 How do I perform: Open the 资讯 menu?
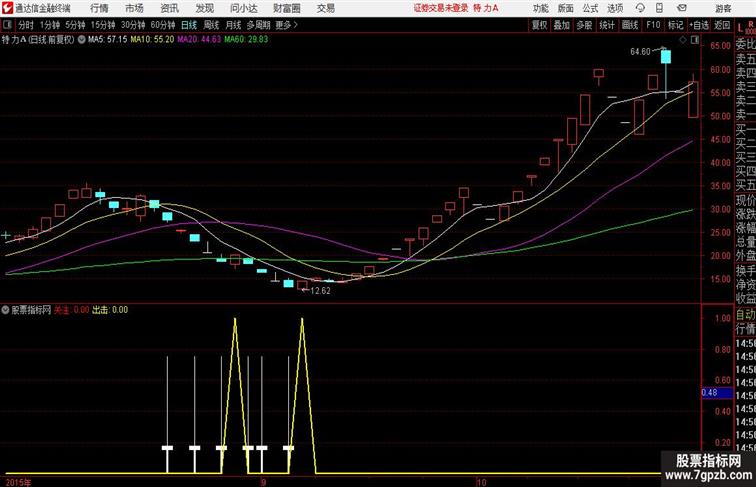169,8
